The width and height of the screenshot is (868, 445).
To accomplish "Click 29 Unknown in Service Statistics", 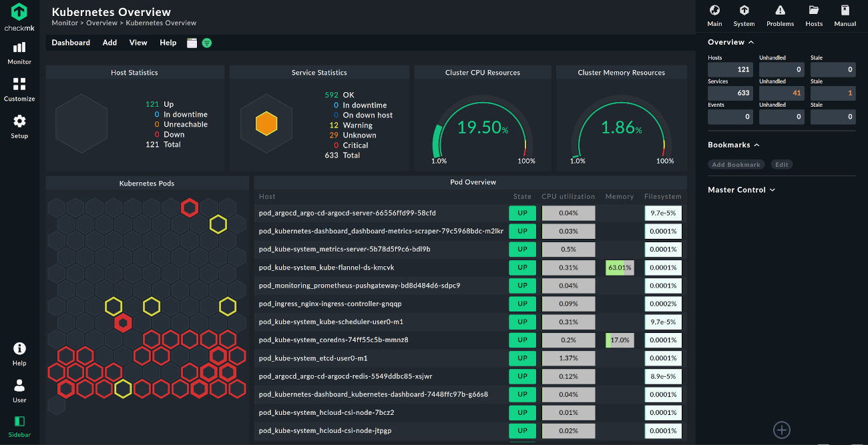I will [x=353, y=135].
